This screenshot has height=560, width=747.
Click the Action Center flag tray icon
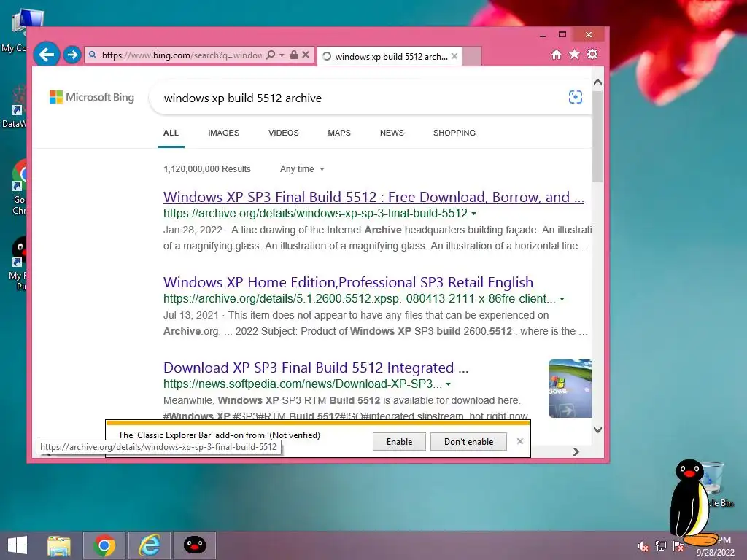(678, 546)
